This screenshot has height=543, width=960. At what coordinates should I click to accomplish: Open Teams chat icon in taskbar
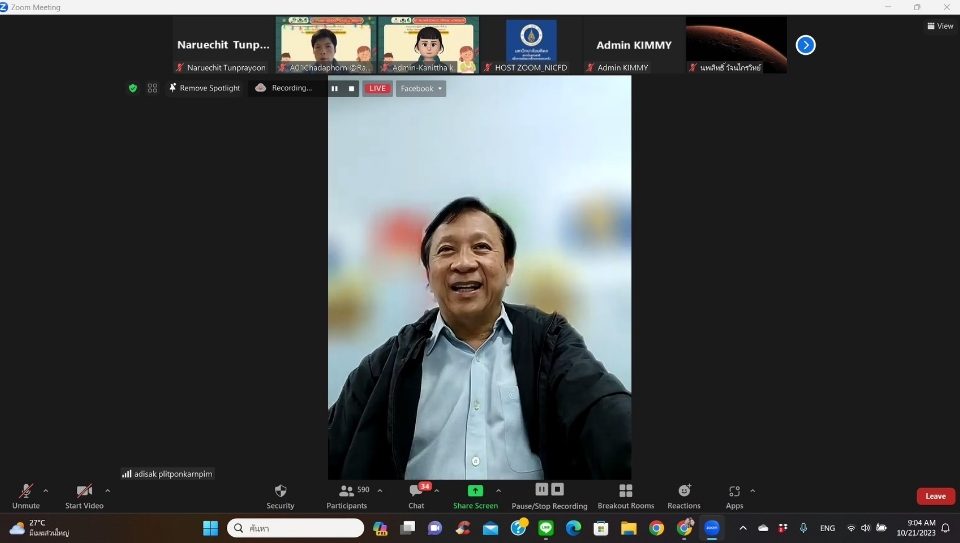(x=435, y=528)
